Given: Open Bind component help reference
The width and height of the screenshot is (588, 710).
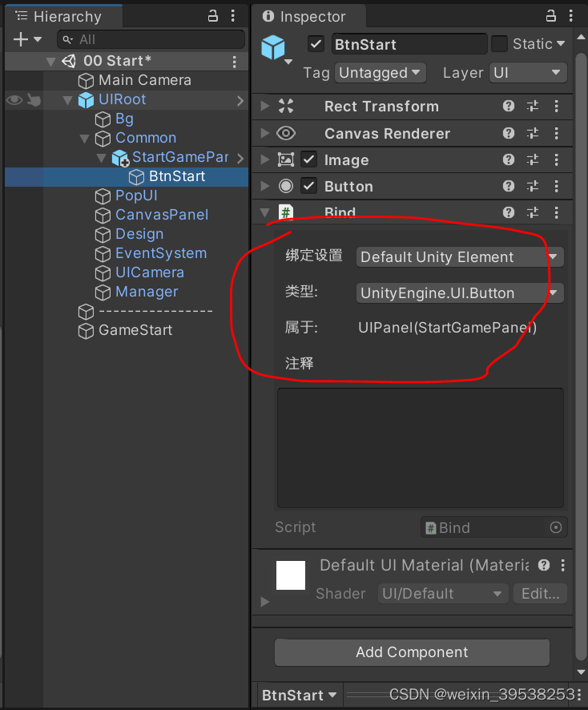Looking at the screenshot, I should click(x=509, y=212).
